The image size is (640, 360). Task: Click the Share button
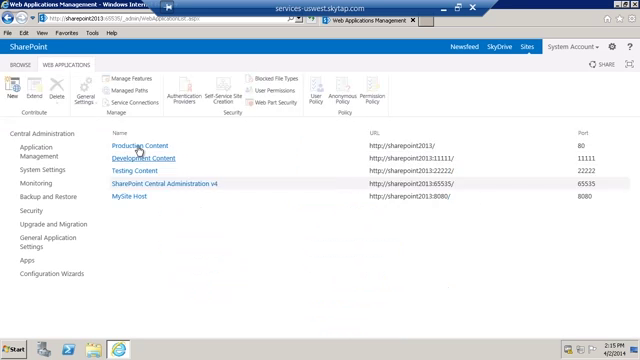click(602, 64)
